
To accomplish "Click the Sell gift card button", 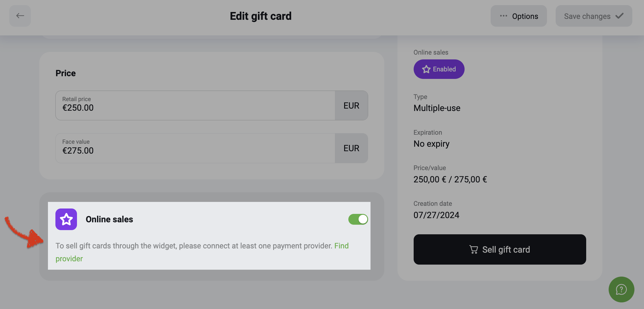I will [x=500, y=250].
